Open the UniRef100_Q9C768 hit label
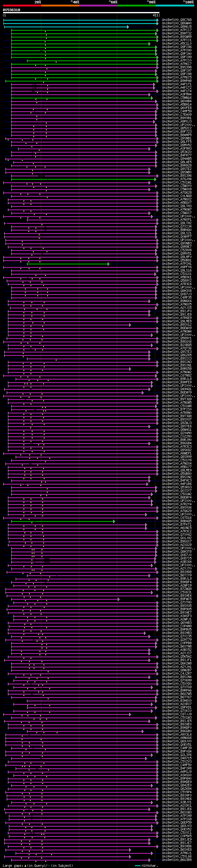Image resolution: width=197 pixels, height=868 pixels. (x=177, y=20)
